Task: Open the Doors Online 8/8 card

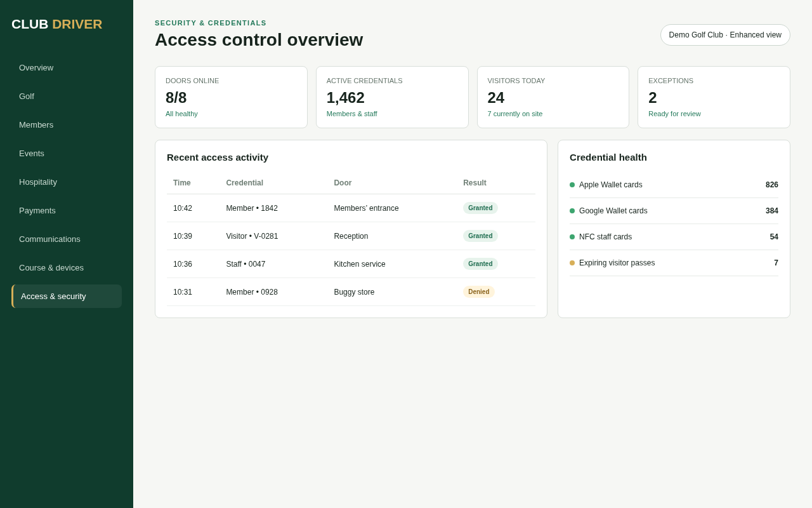Action: pos(231,97)
